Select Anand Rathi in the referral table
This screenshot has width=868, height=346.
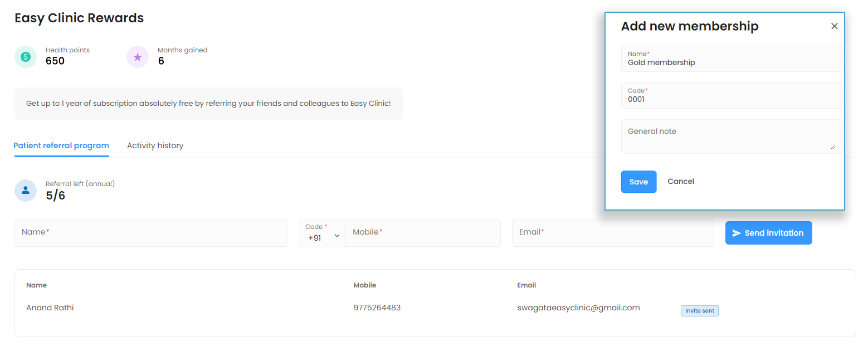[x=50, y=308]
